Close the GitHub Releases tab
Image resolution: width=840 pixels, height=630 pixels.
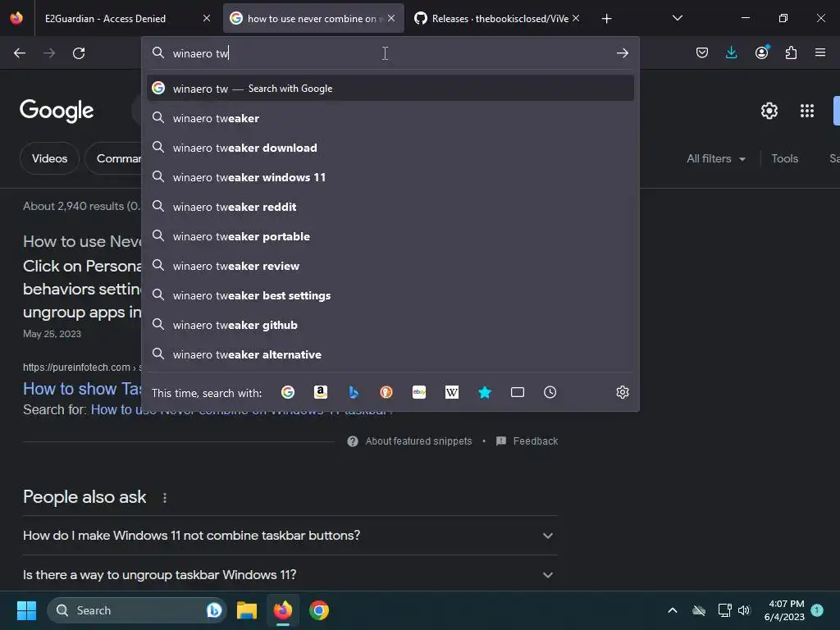[x=576, y=18]
